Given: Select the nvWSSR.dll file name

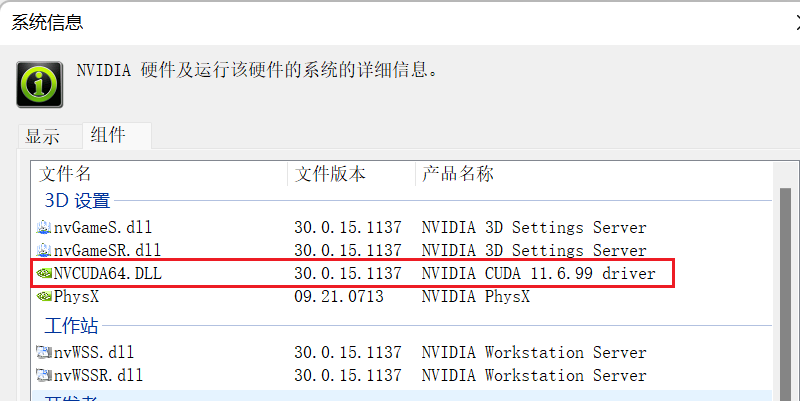Looking at the screenshot, I should click(98, 375).
